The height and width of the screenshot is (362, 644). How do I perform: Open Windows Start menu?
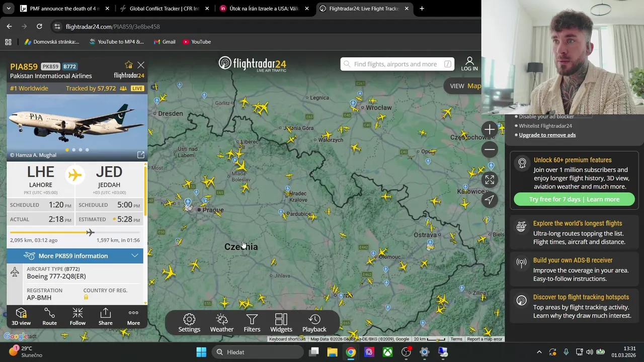click(201, 352)
